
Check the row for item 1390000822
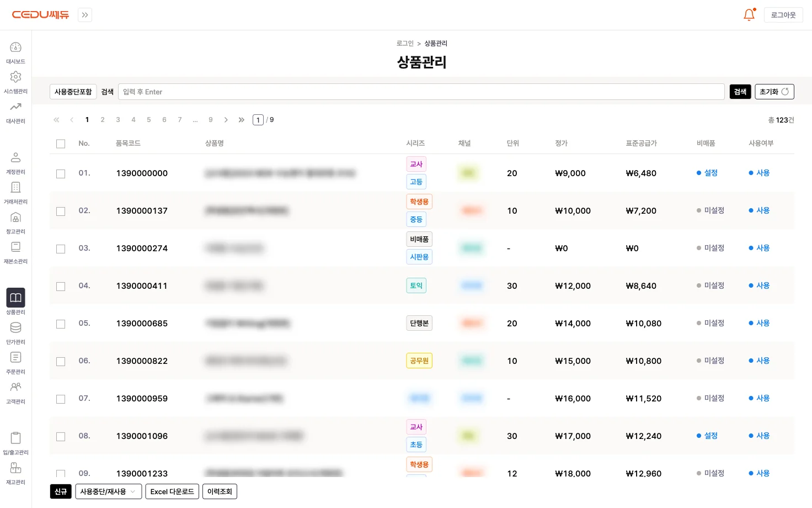(61, 361)
